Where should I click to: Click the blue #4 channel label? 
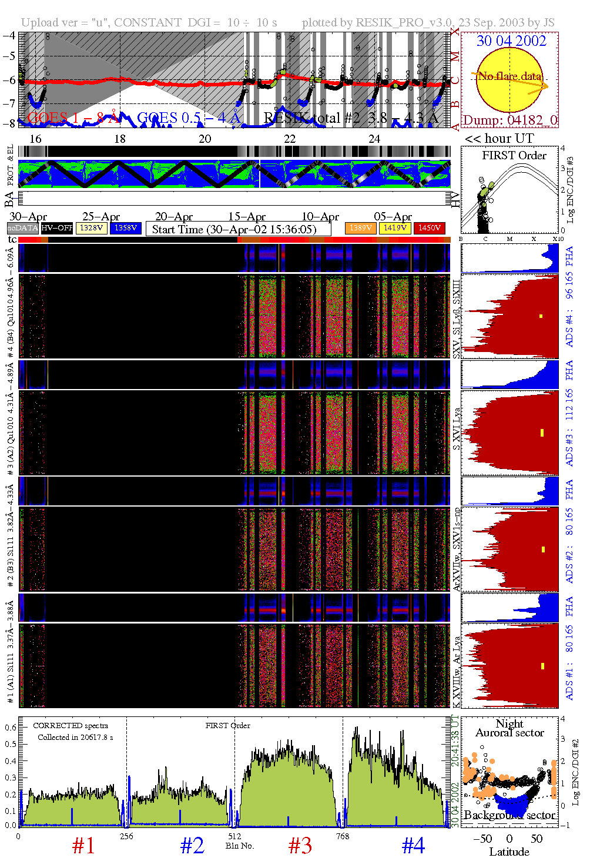click(x=413, y=846)
